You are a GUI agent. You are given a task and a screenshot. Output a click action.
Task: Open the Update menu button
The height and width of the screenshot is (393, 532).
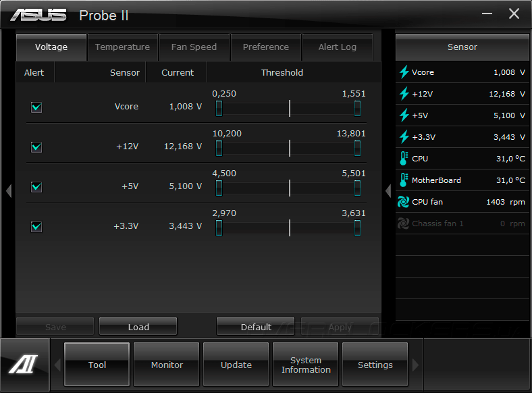pyautogui.click(x=236, y=365)
